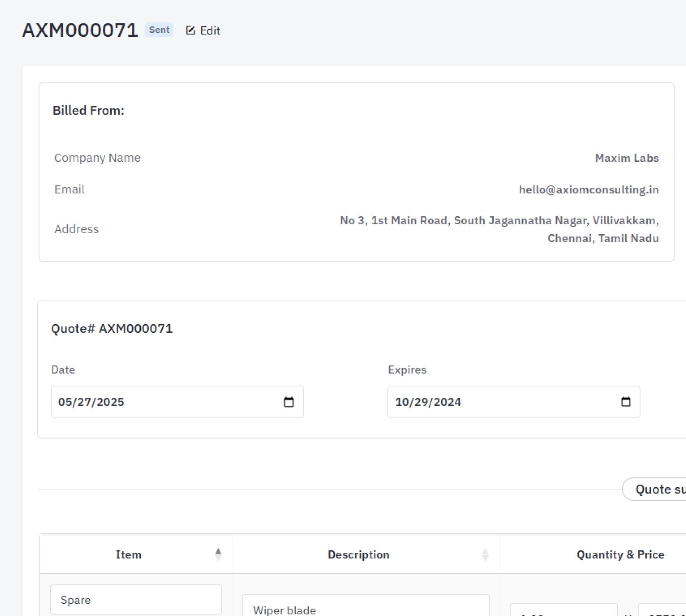Click the Sent status badge
Viewport: 686px width, 616px height.
tap(159, 30)
